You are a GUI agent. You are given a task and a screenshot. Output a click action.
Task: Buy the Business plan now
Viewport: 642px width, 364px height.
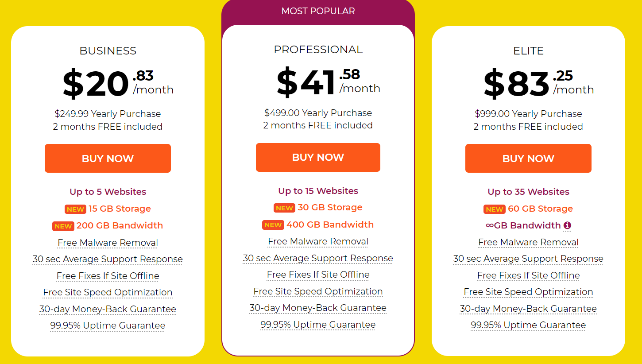[x=108, y=158]
